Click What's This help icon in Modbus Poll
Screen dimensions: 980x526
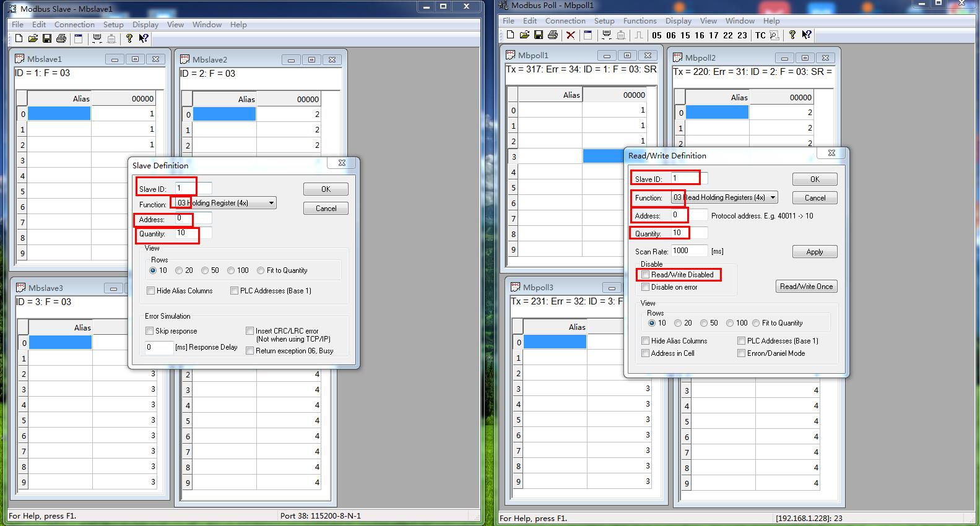(x=807, y=35)
